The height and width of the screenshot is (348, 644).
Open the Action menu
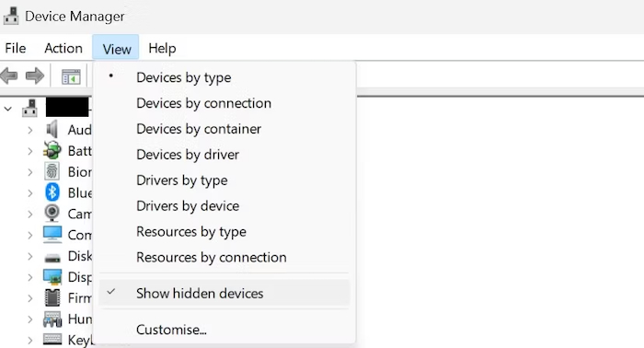[63, 48]
